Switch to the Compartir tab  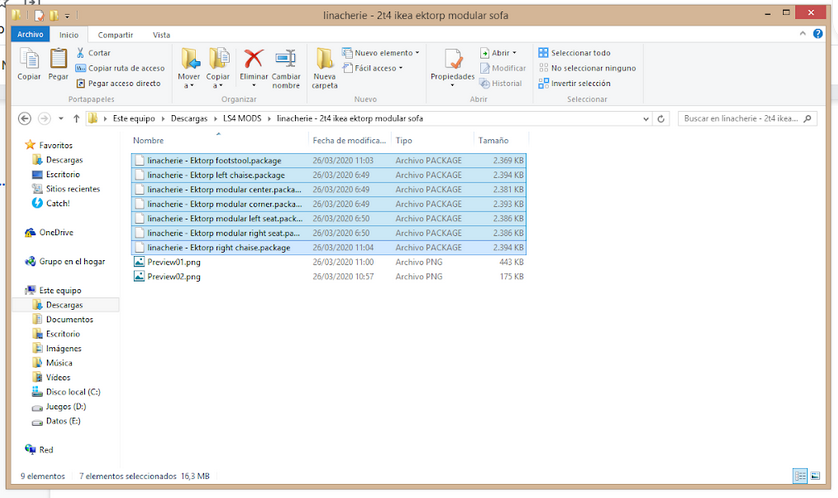[115, 35]
